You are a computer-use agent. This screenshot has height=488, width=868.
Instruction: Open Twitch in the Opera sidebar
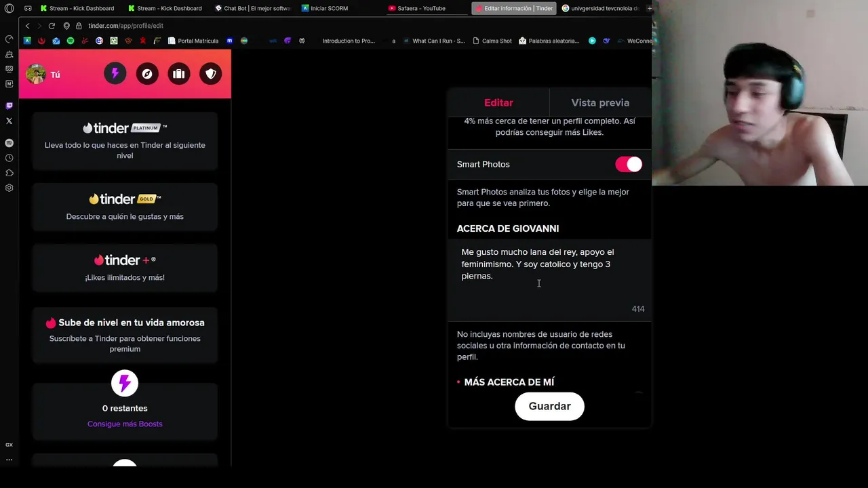coord(9,106)
